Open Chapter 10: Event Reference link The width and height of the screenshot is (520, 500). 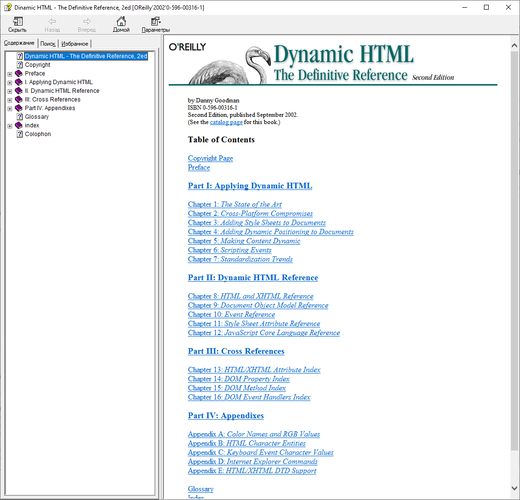231,314
